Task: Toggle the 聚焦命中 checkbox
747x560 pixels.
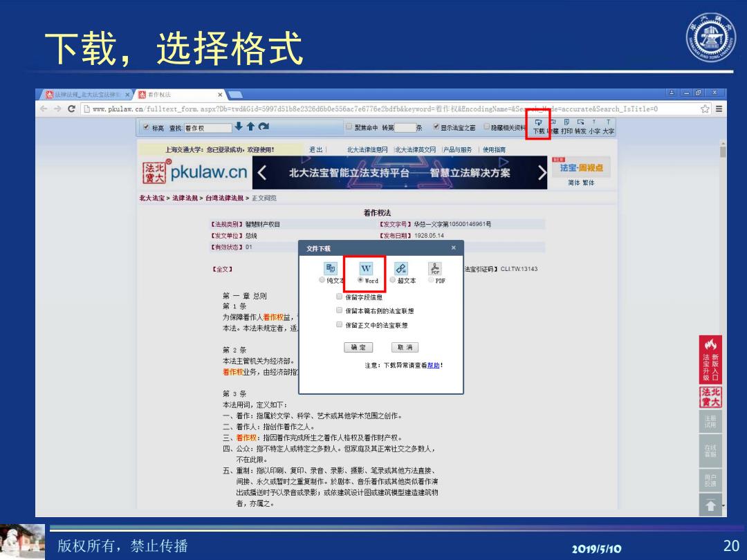Action: click(x=349, y=127)
